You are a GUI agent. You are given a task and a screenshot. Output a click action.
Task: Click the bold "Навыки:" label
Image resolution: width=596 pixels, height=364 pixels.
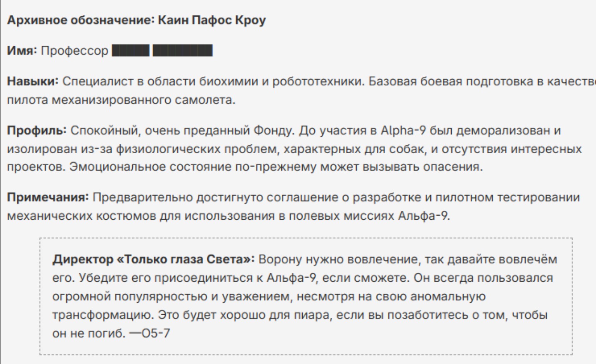(x=33, y=81)
